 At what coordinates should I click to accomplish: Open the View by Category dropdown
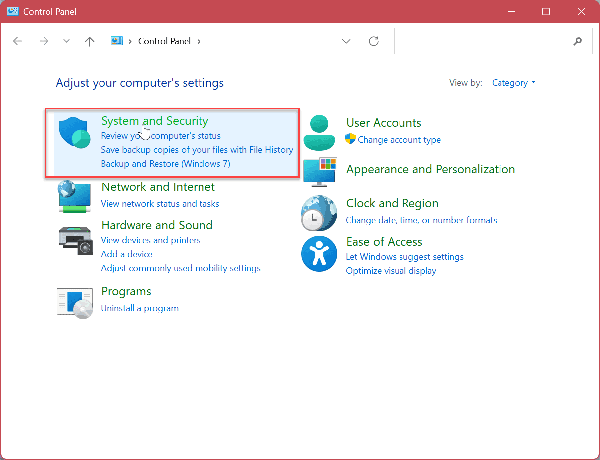point(514,83)
